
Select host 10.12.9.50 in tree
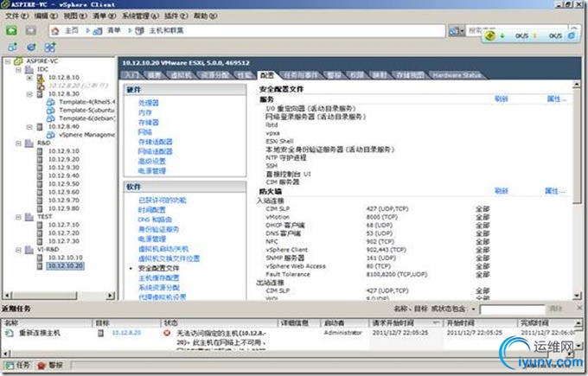click(x=64, y=184)
